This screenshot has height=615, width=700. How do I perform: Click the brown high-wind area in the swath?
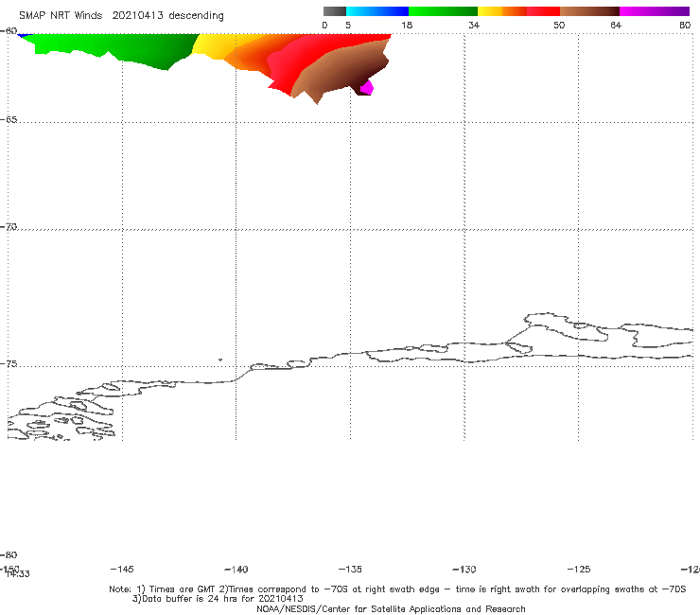(x=343, y=69)
